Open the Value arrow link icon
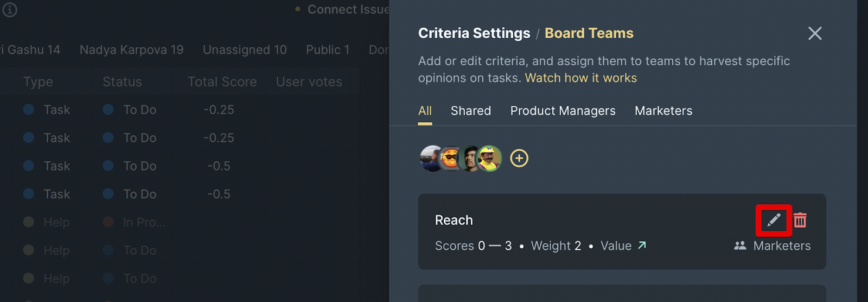This screenshot has height=302, width=868. point(642,246)
